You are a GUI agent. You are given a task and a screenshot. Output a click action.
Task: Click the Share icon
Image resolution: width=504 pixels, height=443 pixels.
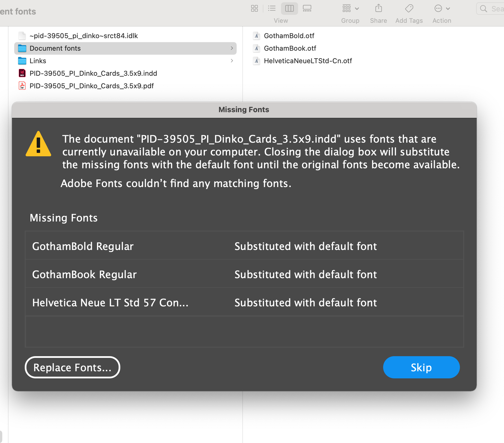tap(378, 8)
